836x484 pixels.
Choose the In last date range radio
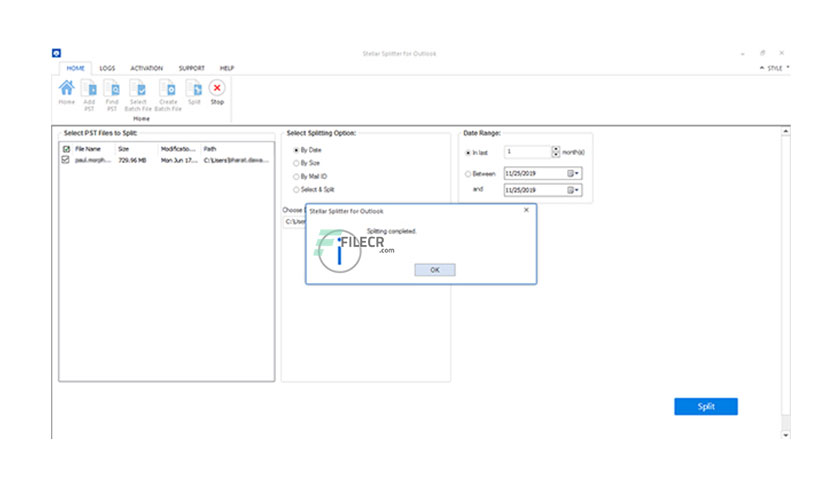click(x=468, y=152)
